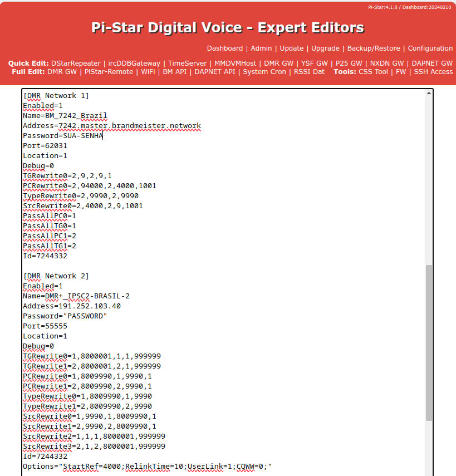The image size is (456, 476).
Task: Click the scrollbar up arrow
Action: point(429,93)
